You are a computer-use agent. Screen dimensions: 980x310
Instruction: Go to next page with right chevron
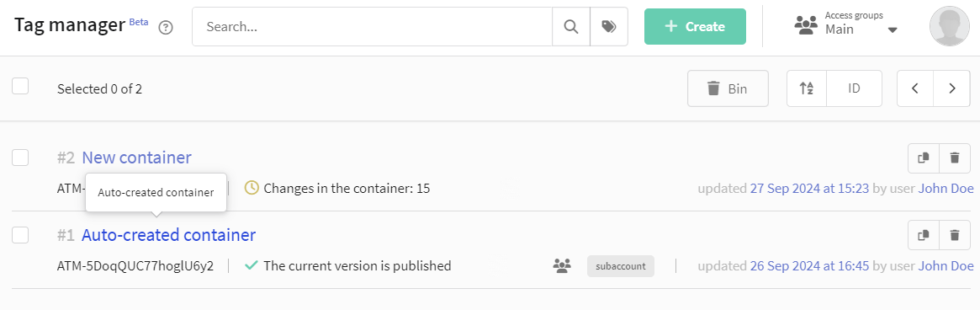[952, 88]
